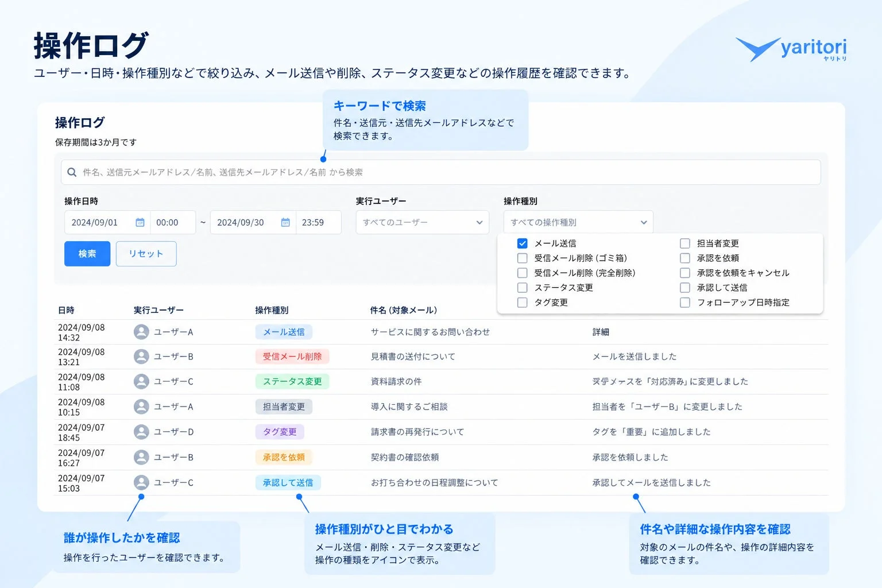Click detail メールを送信しました
Image resolution: width=882 pixels, height=588 pixels.
[635, 357]
